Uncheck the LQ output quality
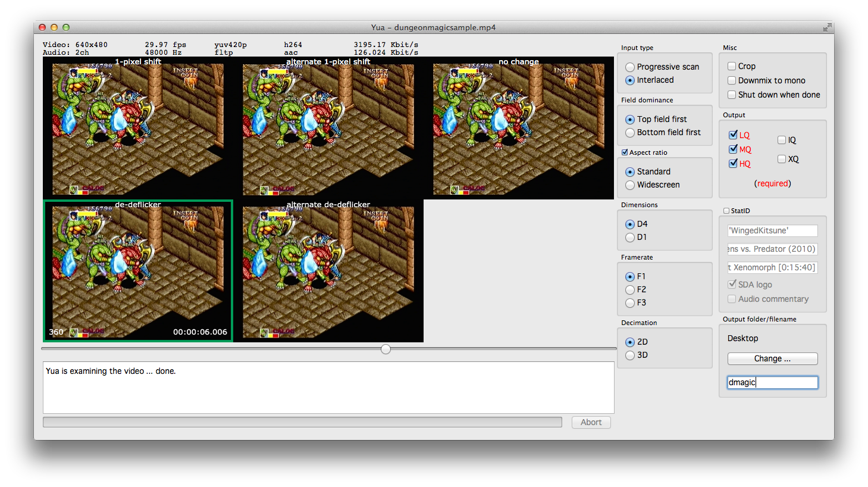 (x=733, y=135)
